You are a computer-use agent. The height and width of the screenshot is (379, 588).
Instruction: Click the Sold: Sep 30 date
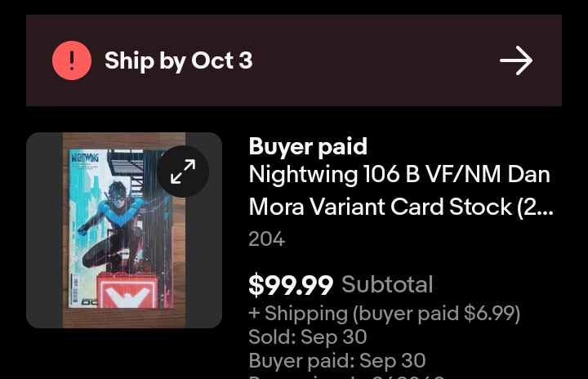(x=307, y=337)
